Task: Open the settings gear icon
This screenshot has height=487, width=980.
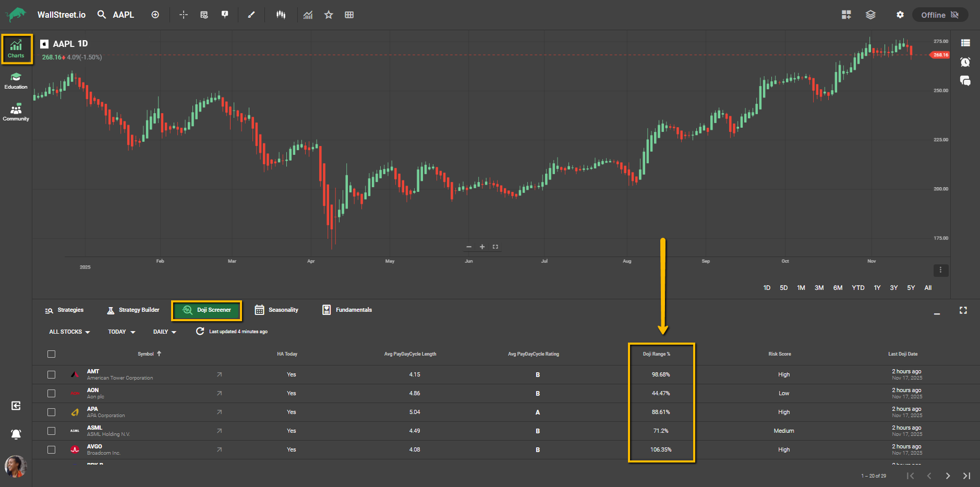Action: point(900,15)
